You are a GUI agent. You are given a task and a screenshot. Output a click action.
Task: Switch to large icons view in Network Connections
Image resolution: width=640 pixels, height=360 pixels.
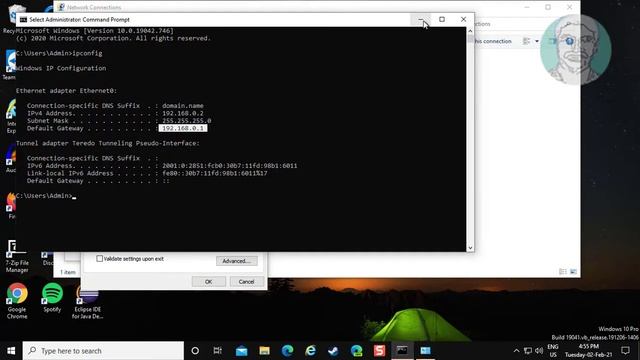coord(573,272)
